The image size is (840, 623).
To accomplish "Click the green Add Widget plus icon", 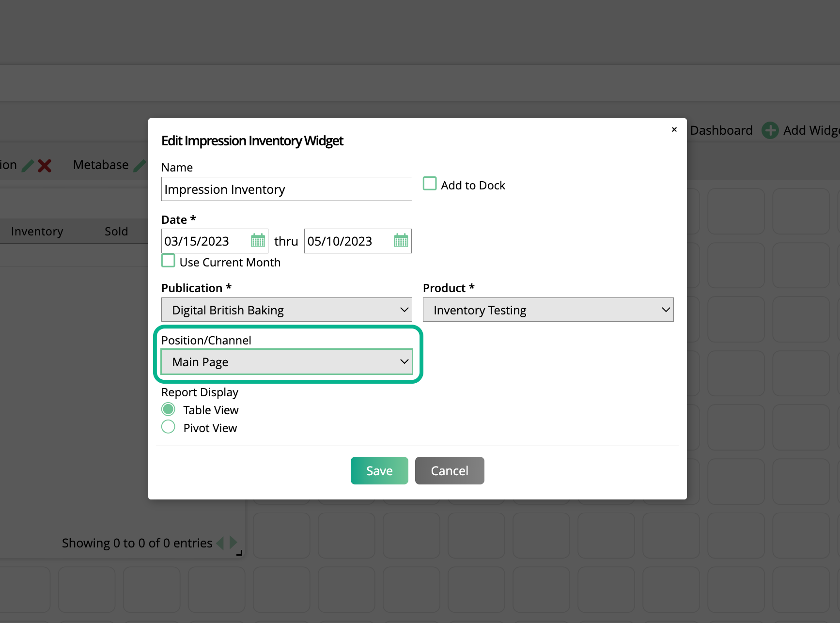I will [x=770, y=130].
